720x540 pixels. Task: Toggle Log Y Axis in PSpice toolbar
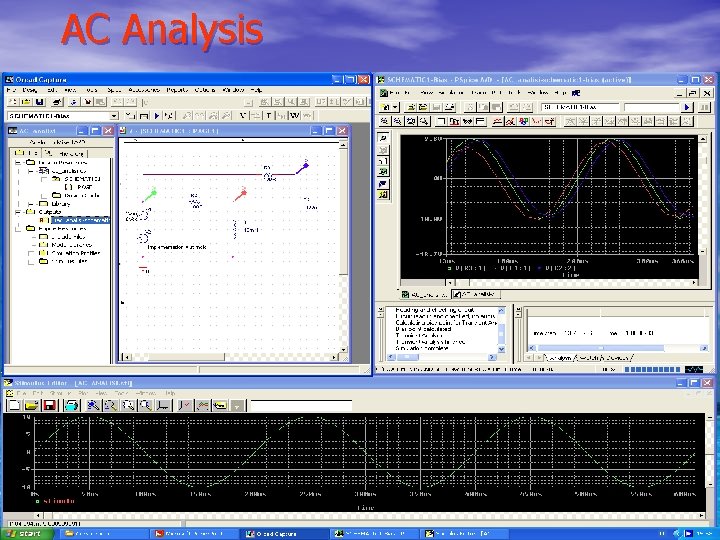click(x=480, y=121)
